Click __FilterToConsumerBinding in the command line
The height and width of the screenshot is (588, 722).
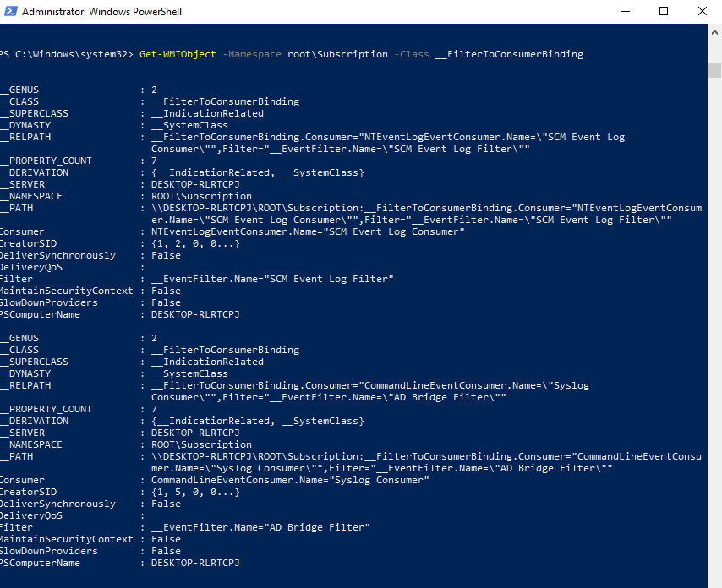pos(509,54)
